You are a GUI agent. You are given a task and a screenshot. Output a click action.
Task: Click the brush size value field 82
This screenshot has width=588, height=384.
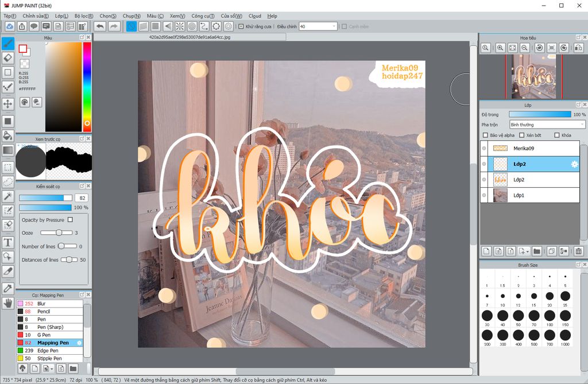coord(82,197)
